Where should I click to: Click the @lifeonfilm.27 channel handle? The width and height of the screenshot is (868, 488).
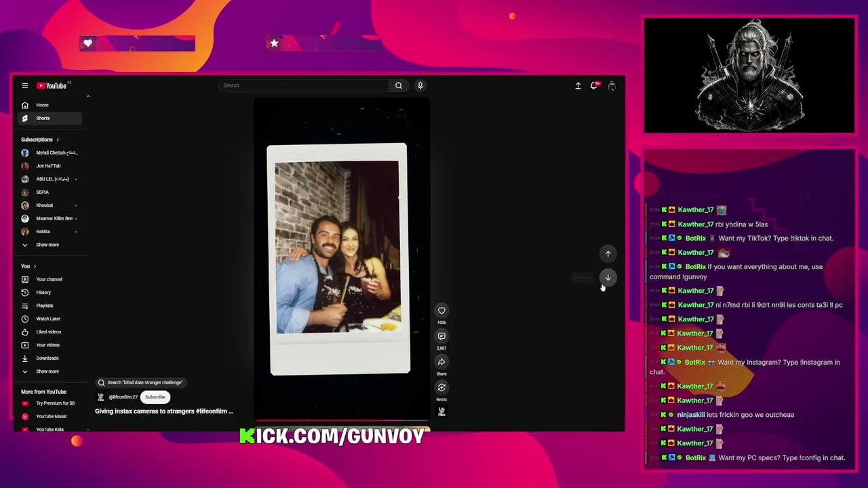[123, 397]
